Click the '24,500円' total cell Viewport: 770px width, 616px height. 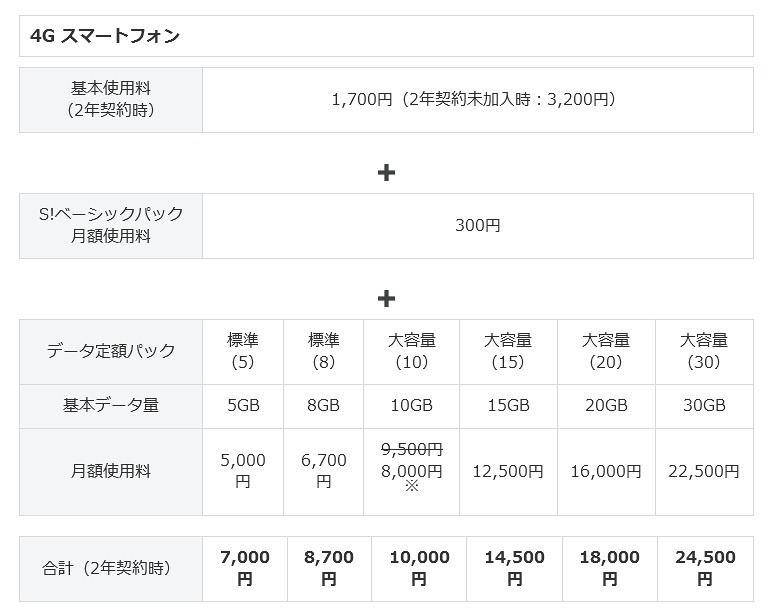pos(705,569)
